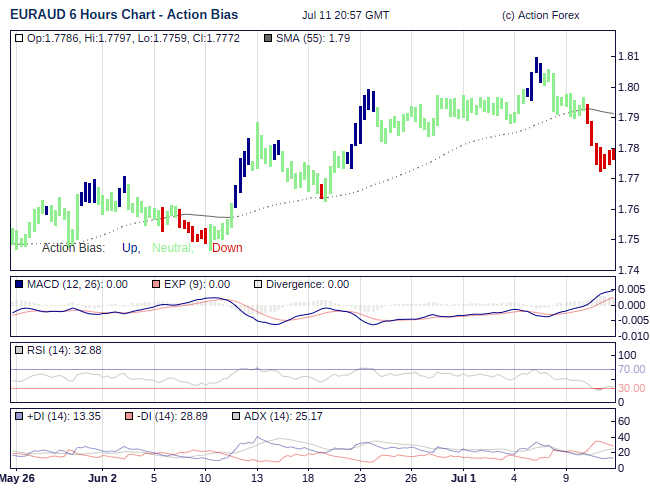Click the Jun 2 date axis label
The image size is (650, 489).
pyautogui.click(x=102, y=478)
